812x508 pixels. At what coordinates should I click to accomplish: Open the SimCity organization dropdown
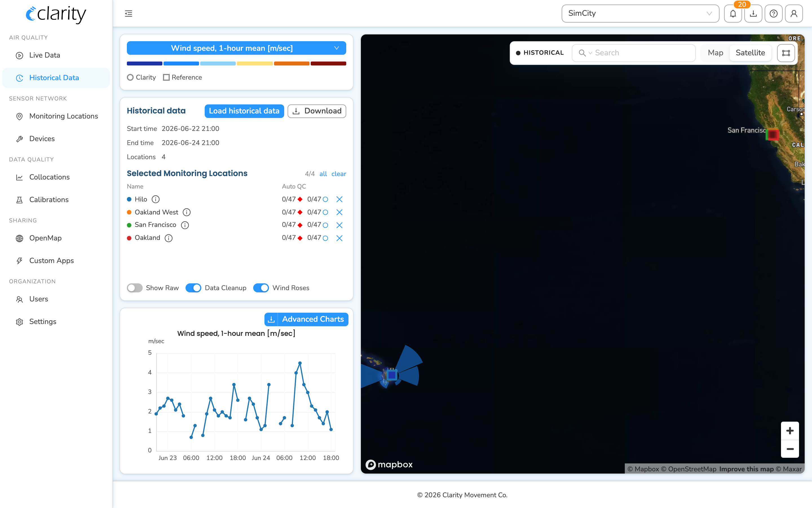(x=640, y=14)
